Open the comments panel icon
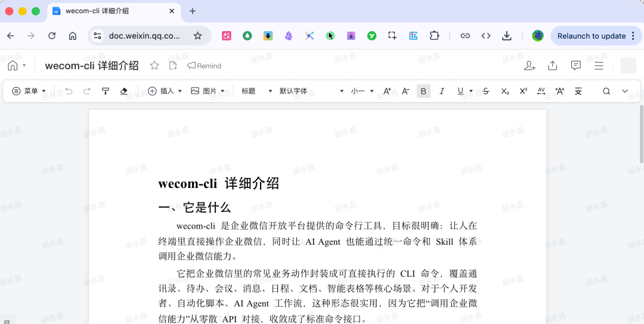 [576, 66]
